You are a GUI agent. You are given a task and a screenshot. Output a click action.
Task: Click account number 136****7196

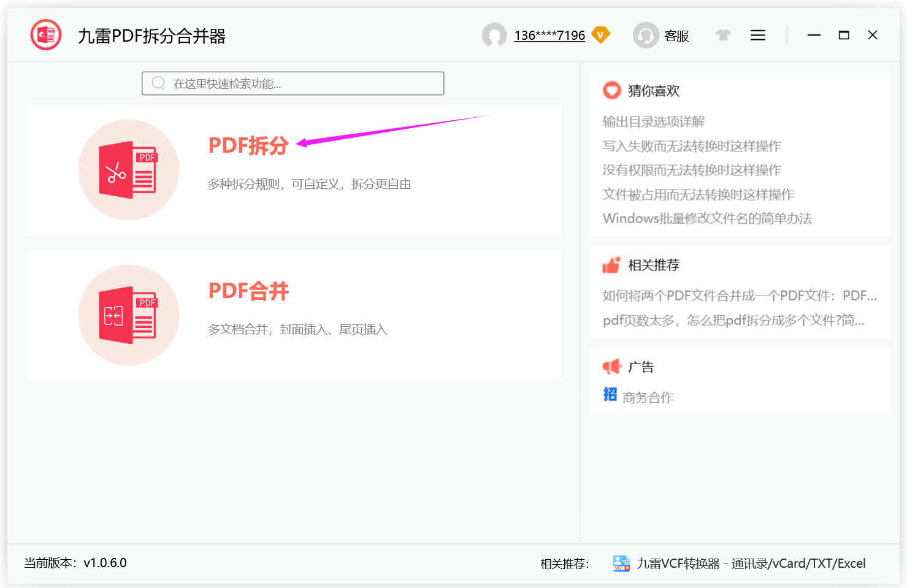click(549, 36)
